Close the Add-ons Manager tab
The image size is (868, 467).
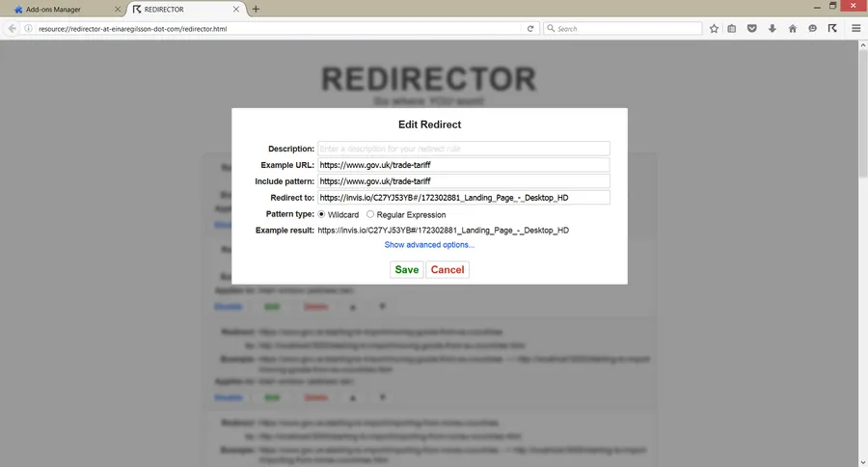point(118,9)
